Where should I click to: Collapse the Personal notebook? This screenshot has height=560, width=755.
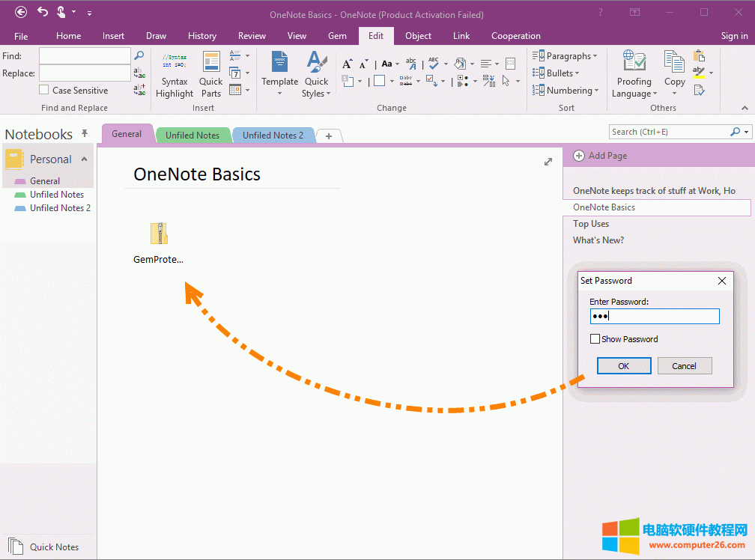pyautogui.click(x=85, y=159)
